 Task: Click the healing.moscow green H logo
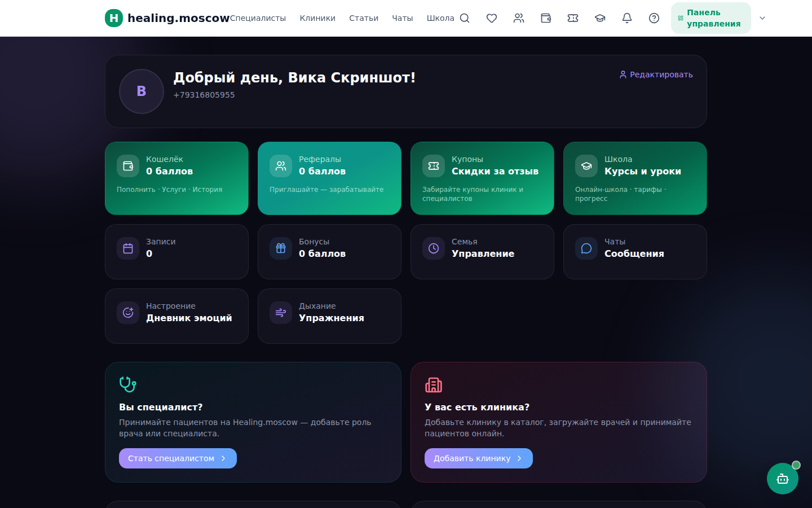[114, 18]
